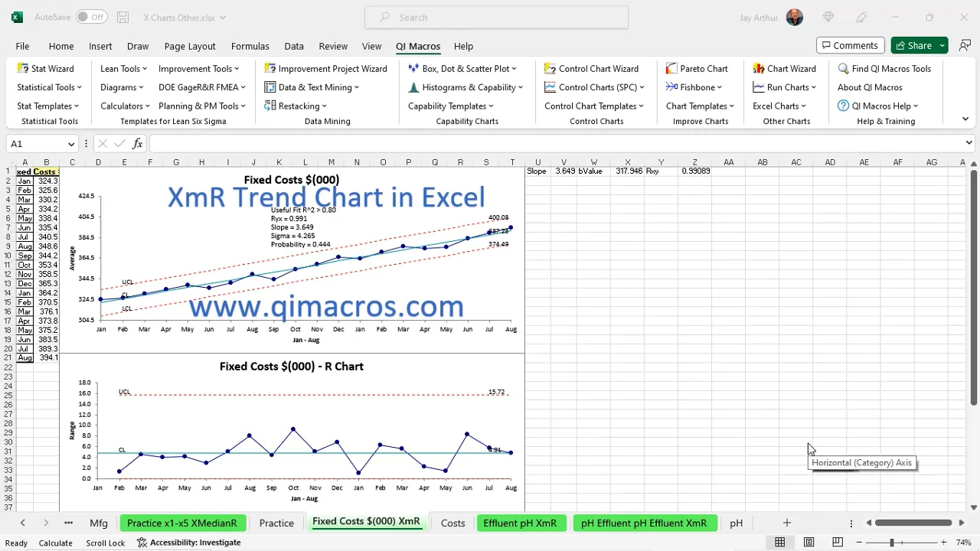This screenshot has width=980, height=551.
Task: Expand the Lean Tools dropdown
Action: (x=123, y=69)
